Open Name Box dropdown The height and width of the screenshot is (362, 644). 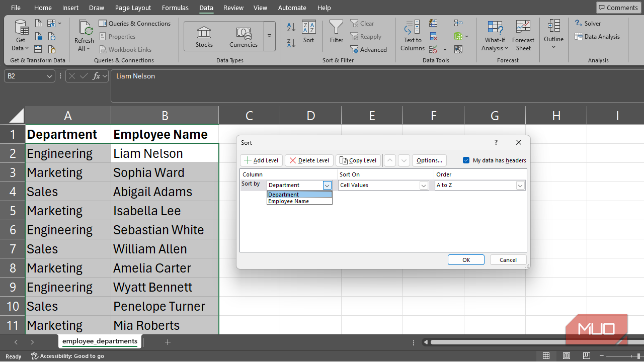point(50,76)
